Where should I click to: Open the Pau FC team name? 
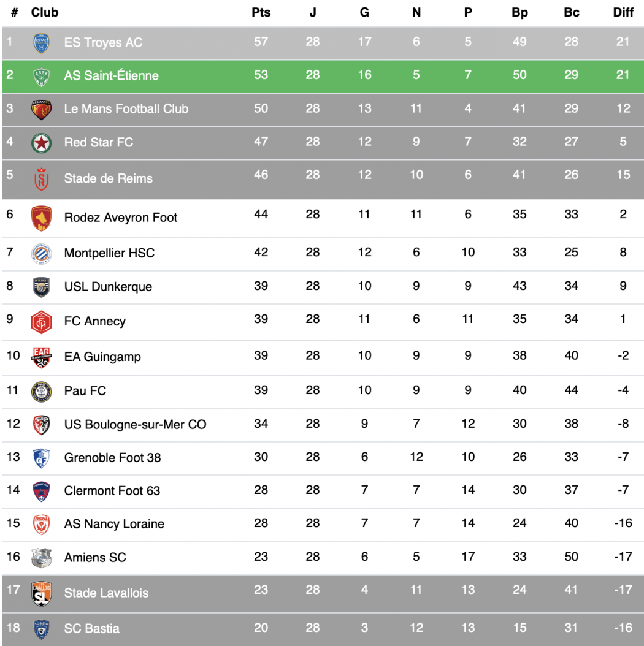pyautogui.click(x=85, y=390)
